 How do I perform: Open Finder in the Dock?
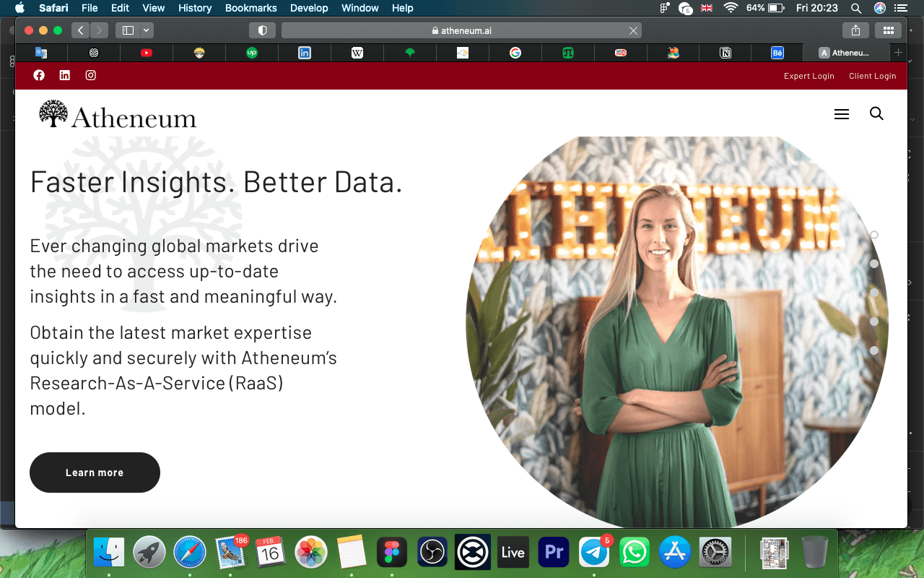tap(110, 553)
